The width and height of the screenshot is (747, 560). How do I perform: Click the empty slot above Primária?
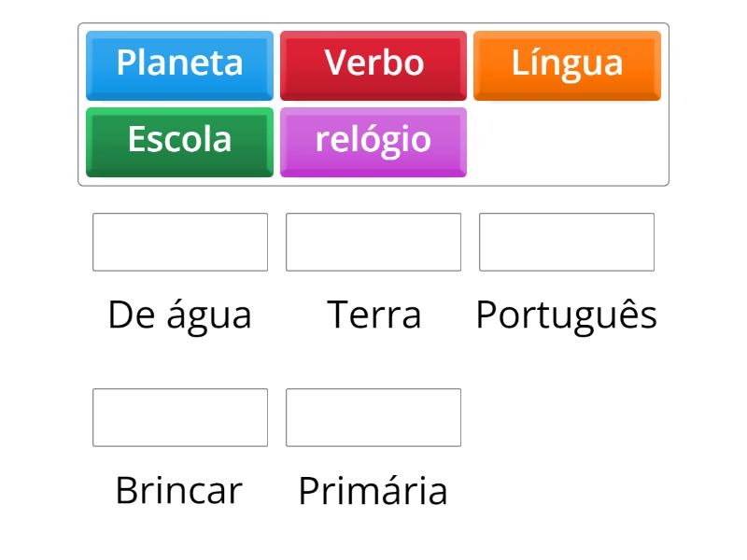373,417
